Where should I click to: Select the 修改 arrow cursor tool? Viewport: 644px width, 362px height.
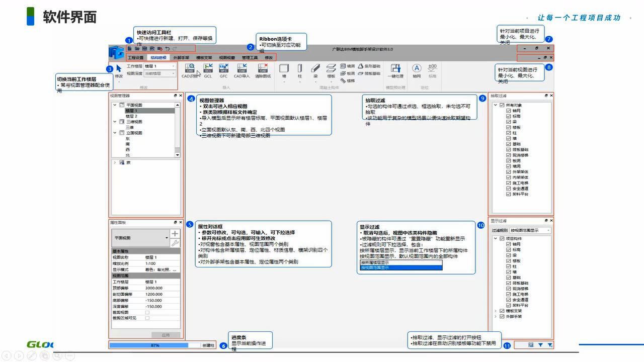(x=119, y=70)
